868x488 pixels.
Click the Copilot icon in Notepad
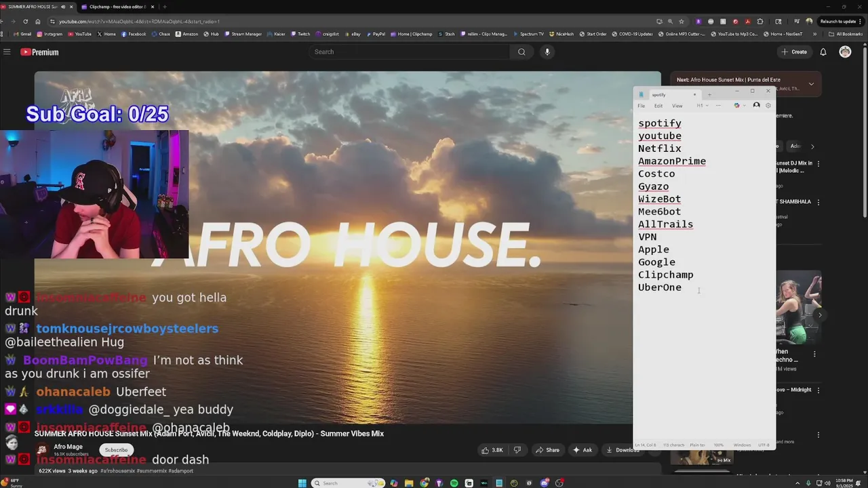(736, 106)
